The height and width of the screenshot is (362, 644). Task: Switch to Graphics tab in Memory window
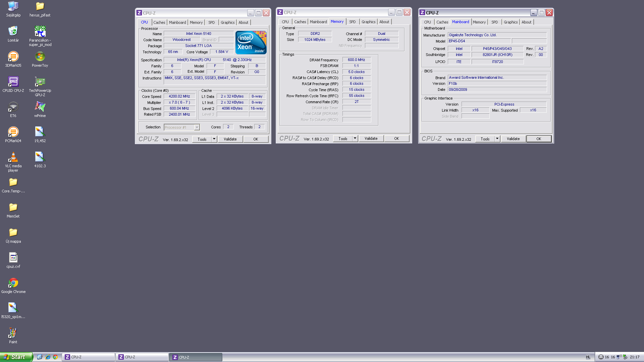[369, 22]
